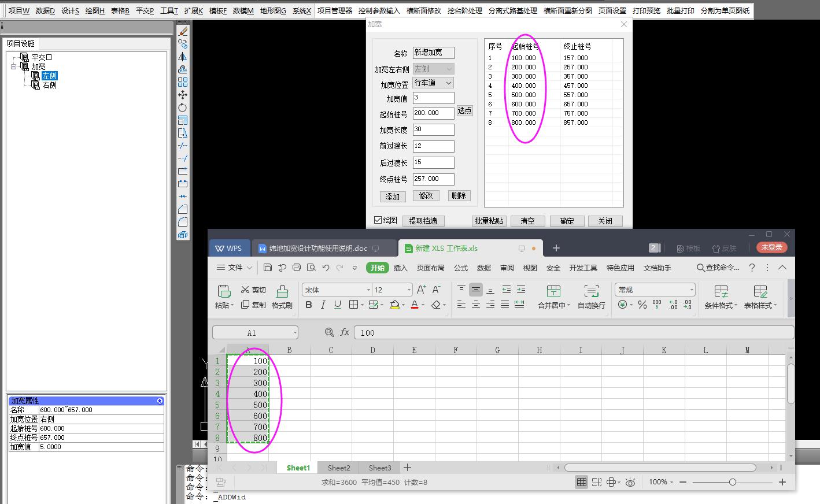Switch to the Sheet2 tab
This screenshot has height=504, width=820.
tap(339, 468)
